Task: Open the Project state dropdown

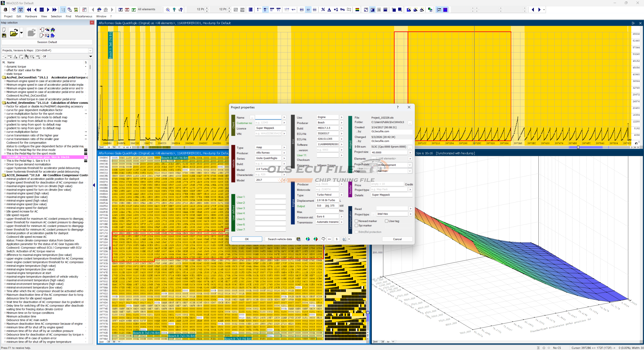Action: [x=410, y=165]
